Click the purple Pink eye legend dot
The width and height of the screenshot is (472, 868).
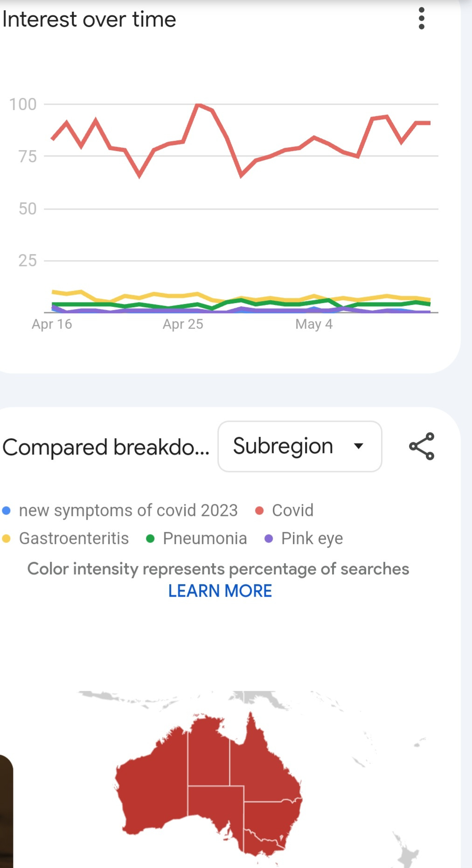[x=269, y=538]
